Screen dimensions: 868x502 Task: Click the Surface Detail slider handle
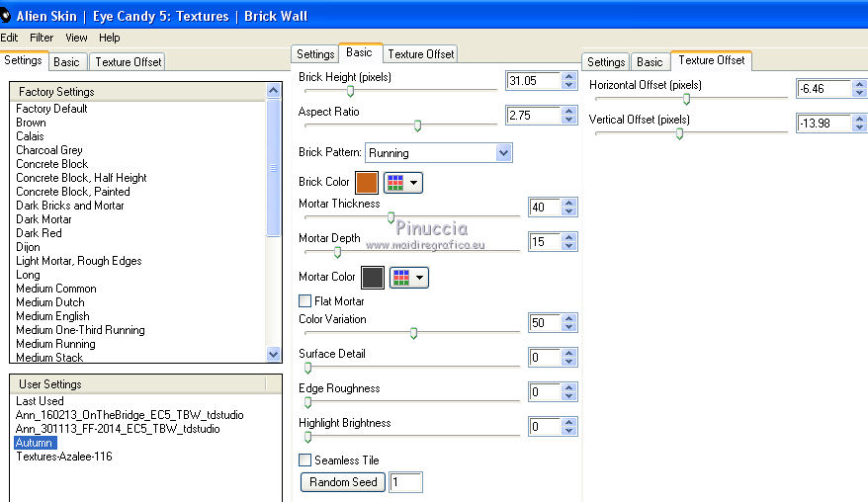pos(307,368)
